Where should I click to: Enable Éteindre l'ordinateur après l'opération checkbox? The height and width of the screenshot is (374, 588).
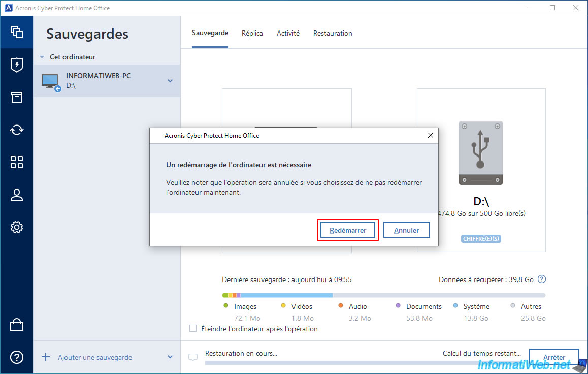(x=193, y=329)
